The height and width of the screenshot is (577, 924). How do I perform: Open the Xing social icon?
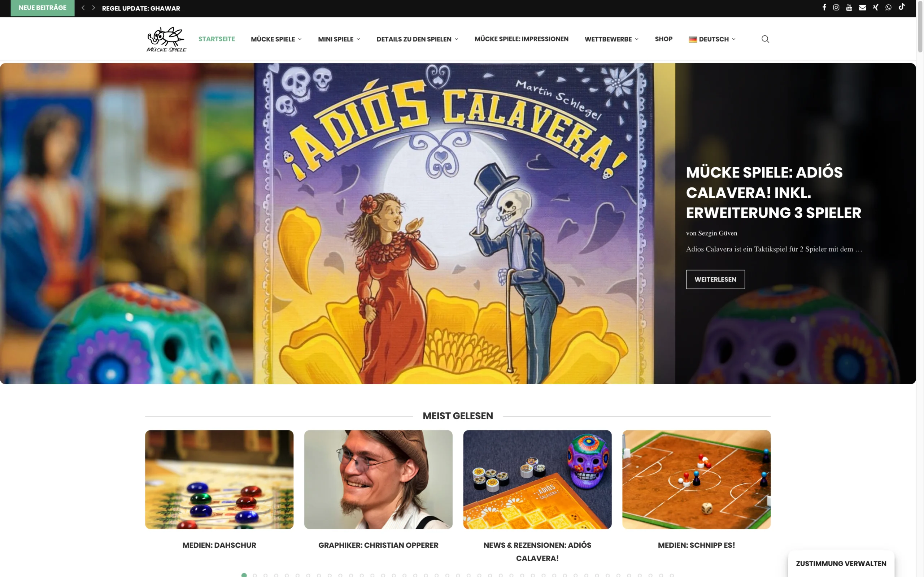point(876,8)
